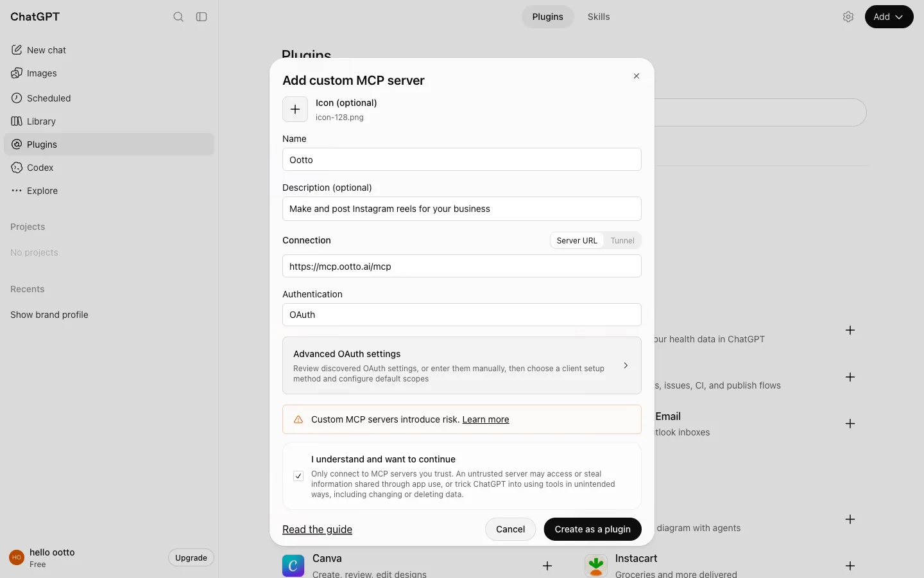Click the search icon in the sidebar
The image size is (924, 578).
[x=178, y=17]
